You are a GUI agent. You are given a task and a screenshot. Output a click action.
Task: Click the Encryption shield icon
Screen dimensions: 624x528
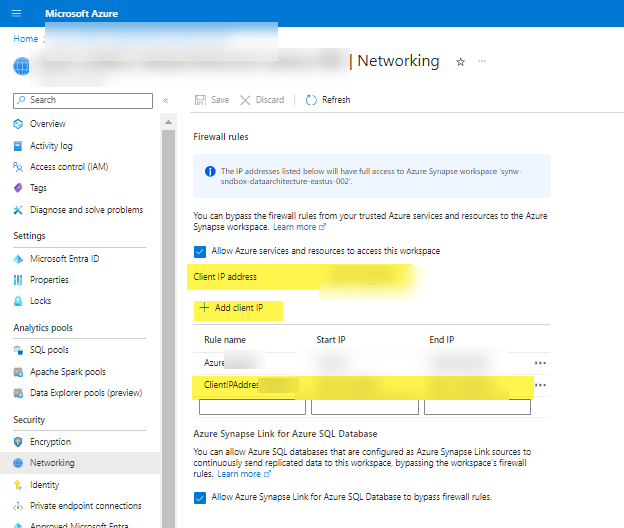(18, 442)
